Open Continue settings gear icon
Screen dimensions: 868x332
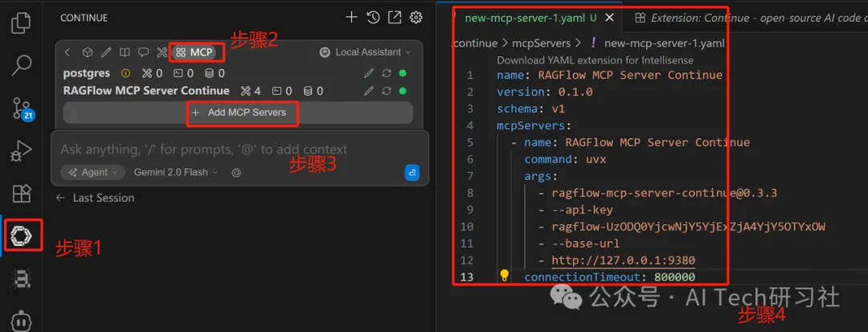(416, 18)
